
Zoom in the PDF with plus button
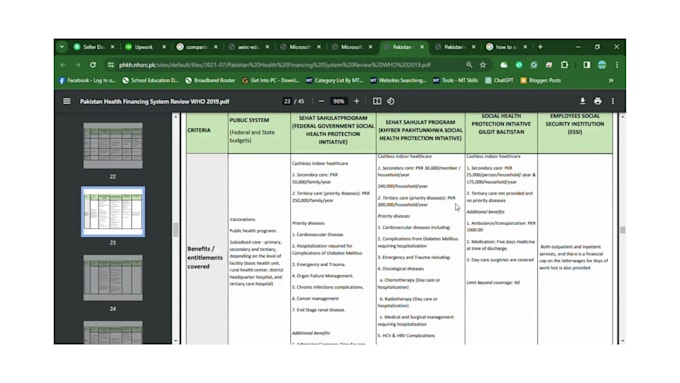coord(356,101)
